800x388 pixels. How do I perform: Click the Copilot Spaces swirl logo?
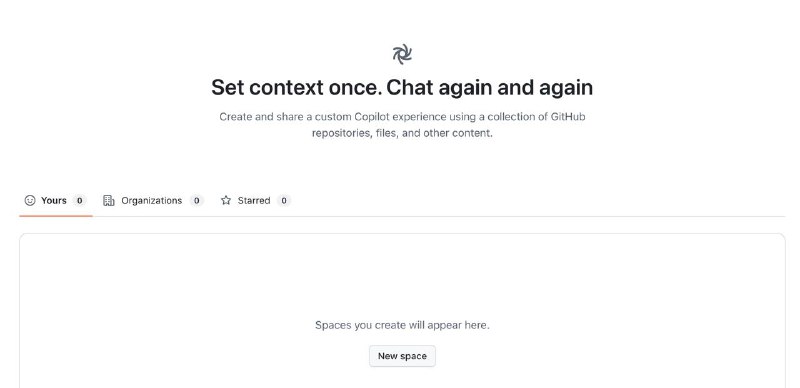(402, 54)
